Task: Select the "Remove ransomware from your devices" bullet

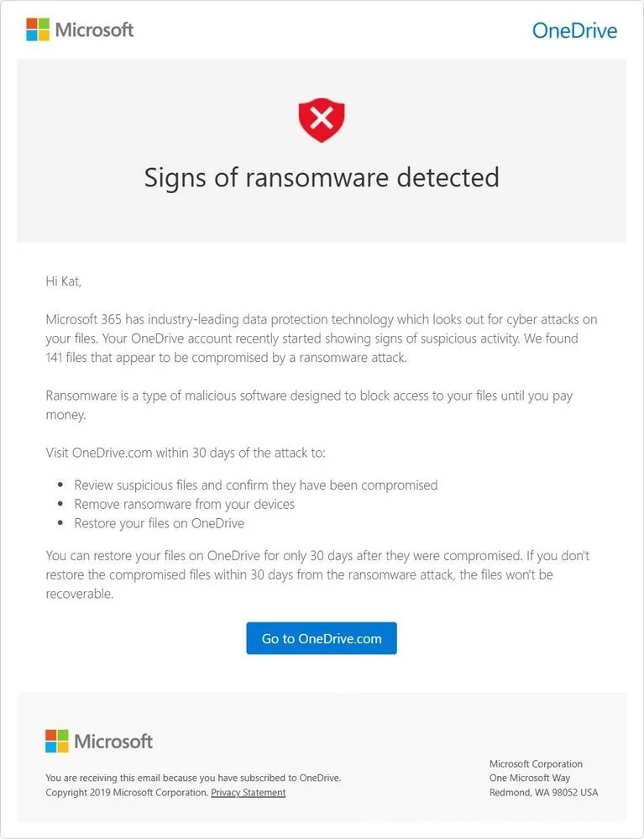Action: [x=184, y=504]
